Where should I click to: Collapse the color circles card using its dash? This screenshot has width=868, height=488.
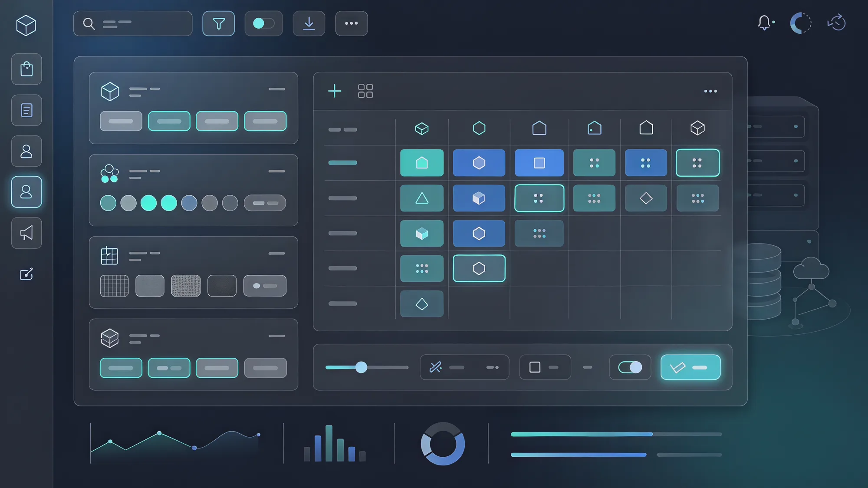click(277, 171)
